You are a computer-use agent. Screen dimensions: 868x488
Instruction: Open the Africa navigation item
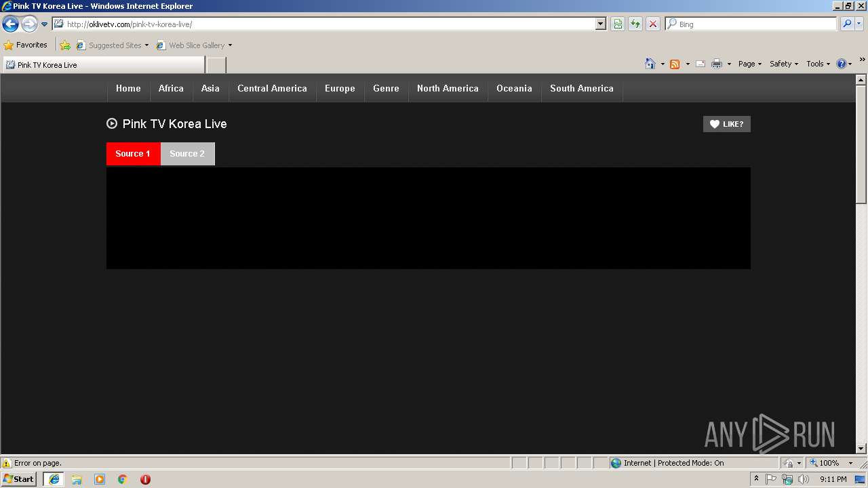pyautogui.click(x=171, y=89)
